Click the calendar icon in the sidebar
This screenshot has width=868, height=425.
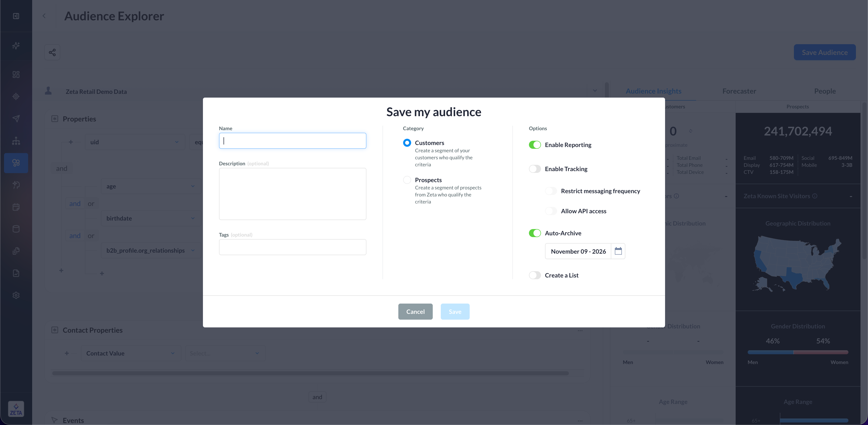(x=16, y=207)
